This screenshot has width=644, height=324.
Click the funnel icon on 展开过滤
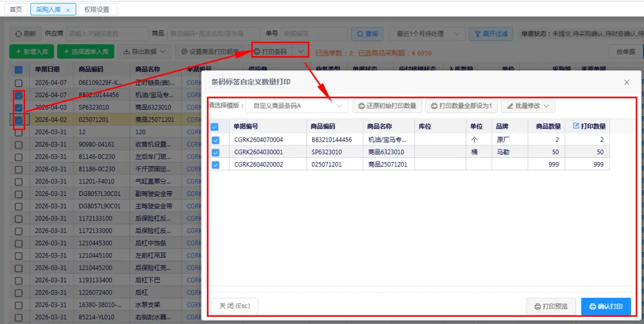tap(478, 34)
